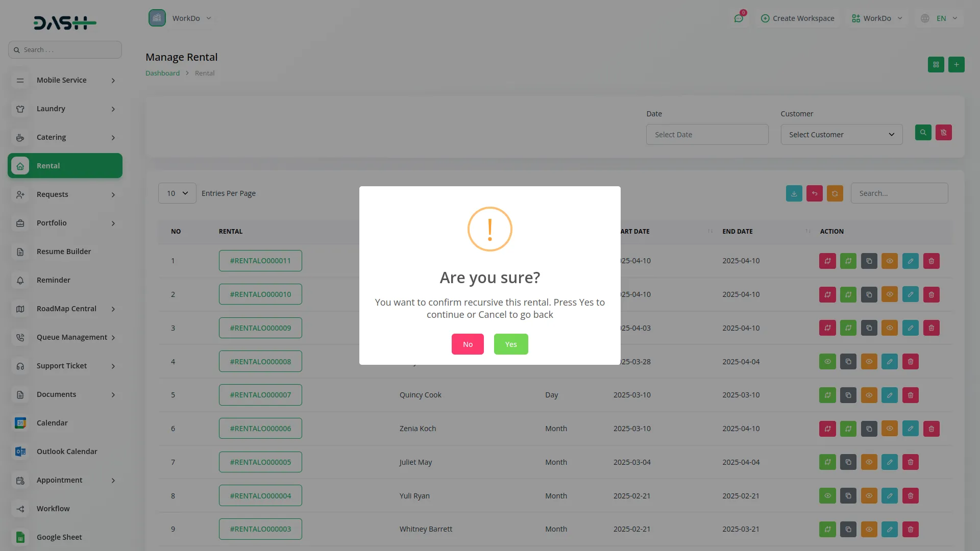Change Entries Per Page from 10

(177, 193)
